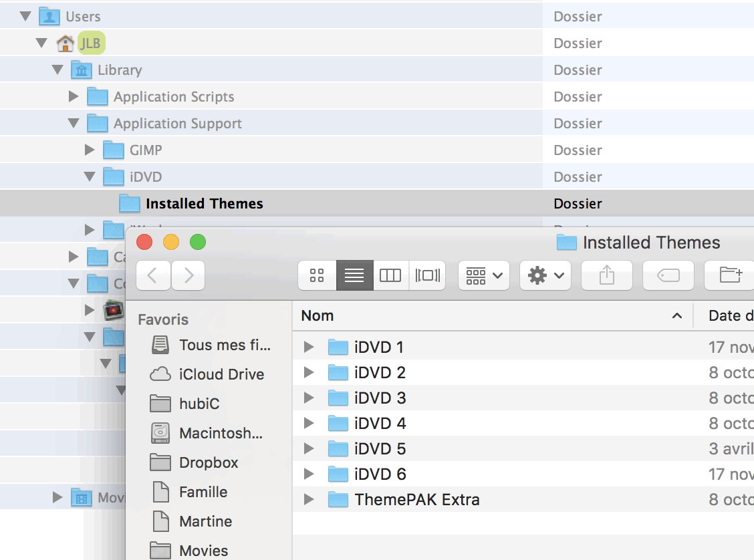Viewport: 754px width, 560px height.
Task: Select the Library folder row
Action: 377,69
